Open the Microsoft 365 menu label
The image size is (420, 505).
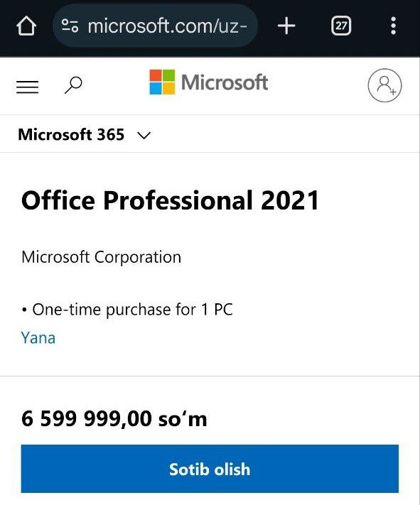coord(71,135)
